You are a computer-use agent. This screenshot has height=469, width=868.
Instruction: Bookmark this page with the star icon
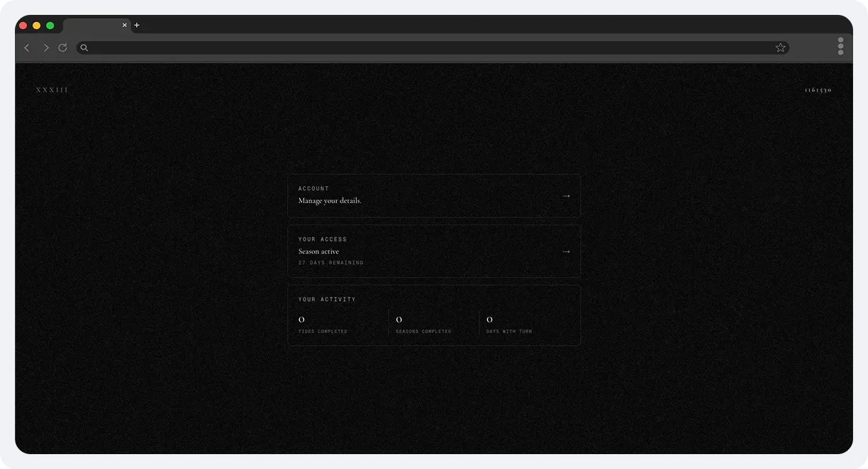(781, 47)
